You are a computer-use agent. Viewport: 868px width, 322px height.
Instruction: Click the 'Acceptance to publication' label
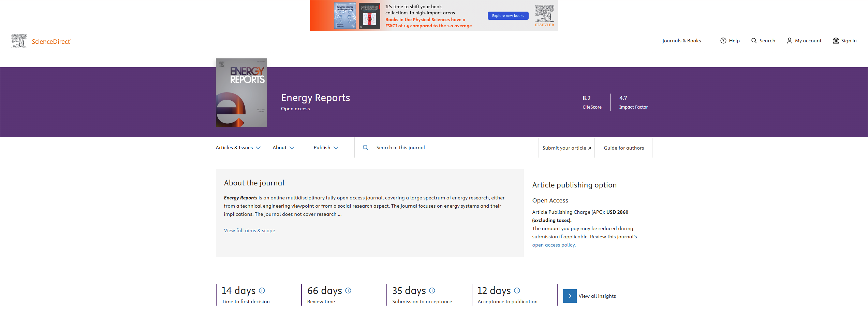pyautogui.click(x=507, y=302)
